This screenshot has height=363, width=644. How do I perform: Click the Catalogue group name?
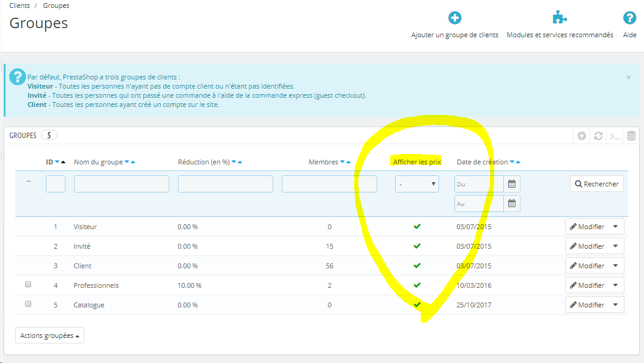[89, 305]
